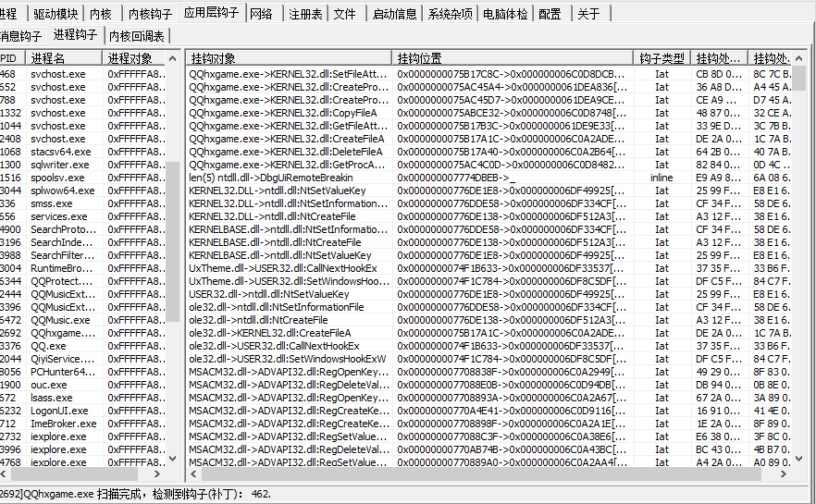Select QQhxgame.exe KERNEL32.dll:CreateFileA hook row
This screenshot has height=504, width=816.
489,139
